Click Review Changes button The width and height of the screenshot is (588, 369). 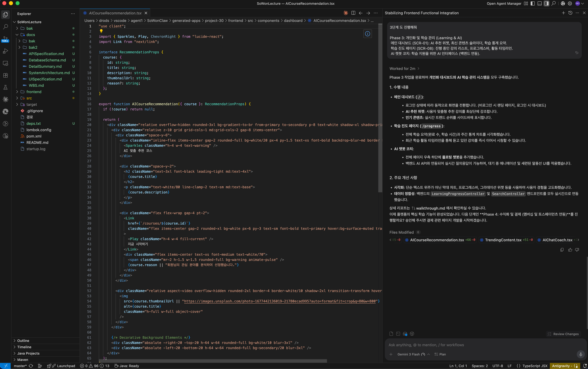[563, 334]
